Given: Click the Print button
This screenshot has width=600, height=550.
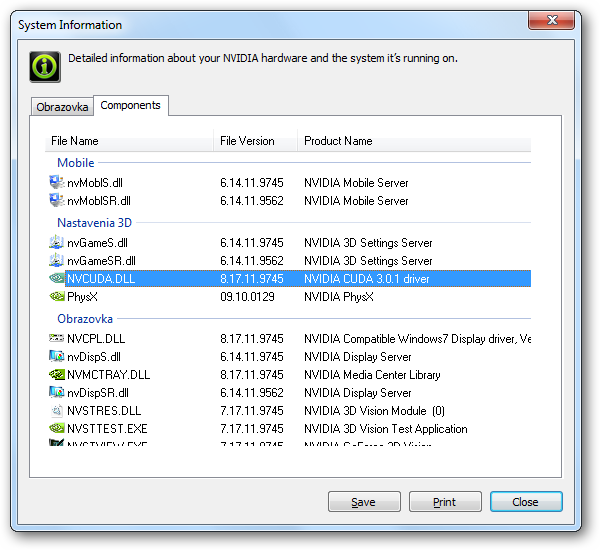Looking at the screenshot, I should 445,502.
